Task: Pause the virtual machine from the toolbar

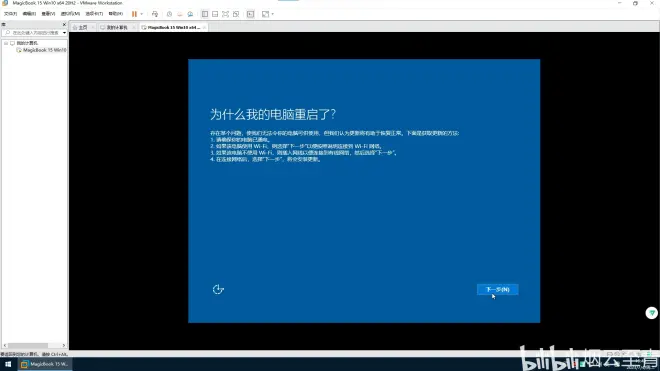Action: coord(134,14)
